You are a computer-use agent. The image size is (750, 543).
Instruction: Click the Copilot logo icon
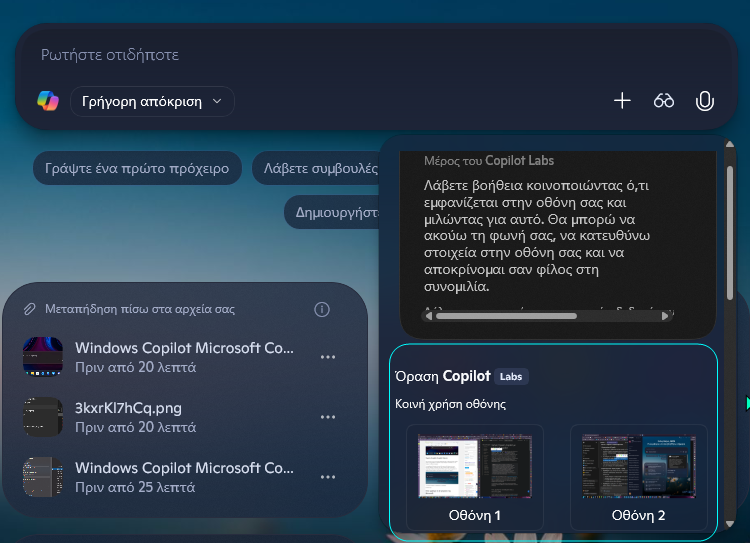coord(48,101)
